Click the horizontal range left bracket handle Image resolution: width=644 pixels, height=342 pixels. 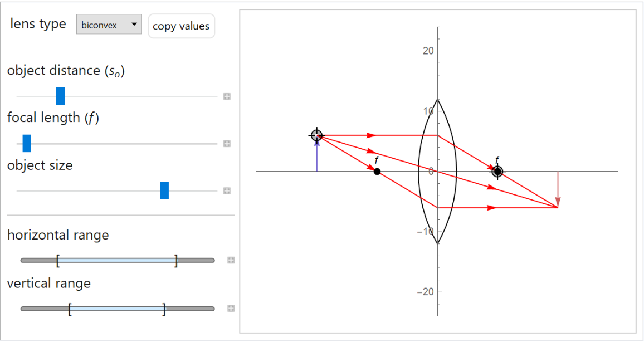point(57,260)
